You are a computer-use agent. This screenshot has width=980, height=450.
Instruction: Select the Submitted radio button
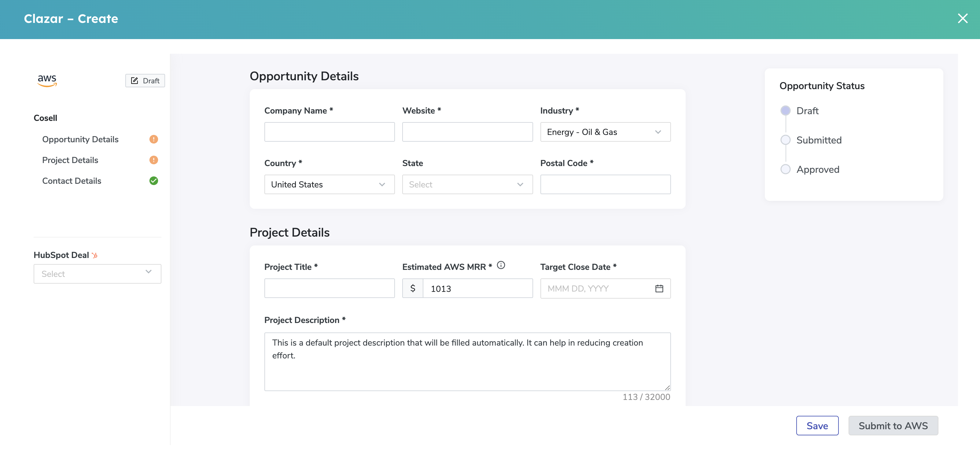[x=786, y=139]
